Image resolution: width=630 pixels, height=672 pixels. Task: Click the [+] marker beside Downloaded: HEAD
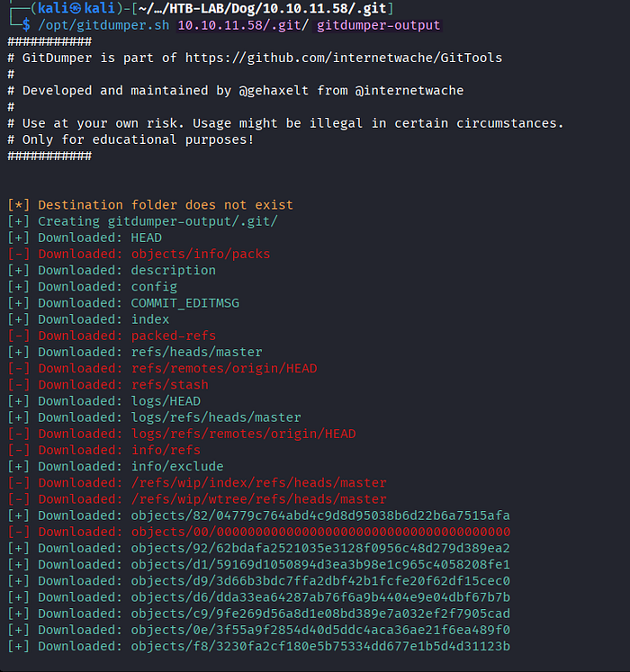click(18, 237)
